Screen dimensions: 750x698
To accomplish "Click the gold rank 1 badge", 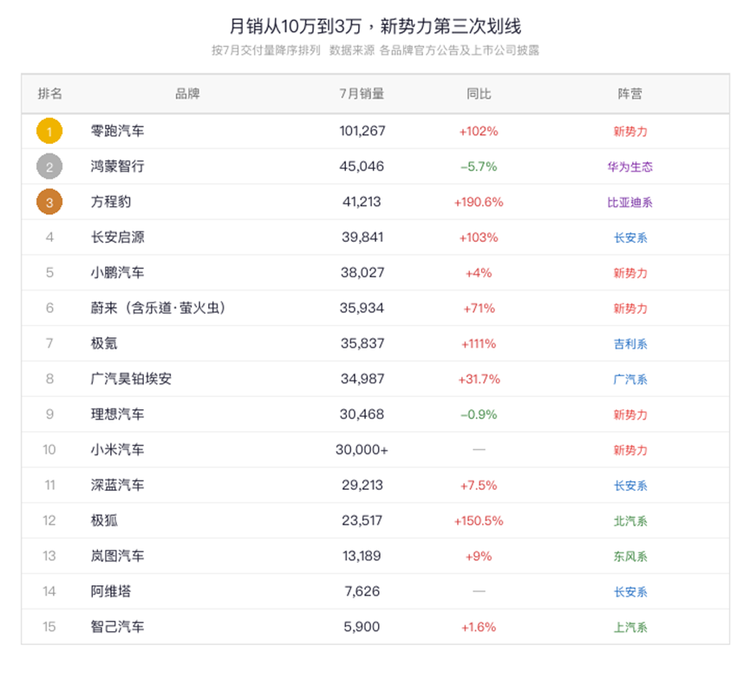I will point(49,131).
